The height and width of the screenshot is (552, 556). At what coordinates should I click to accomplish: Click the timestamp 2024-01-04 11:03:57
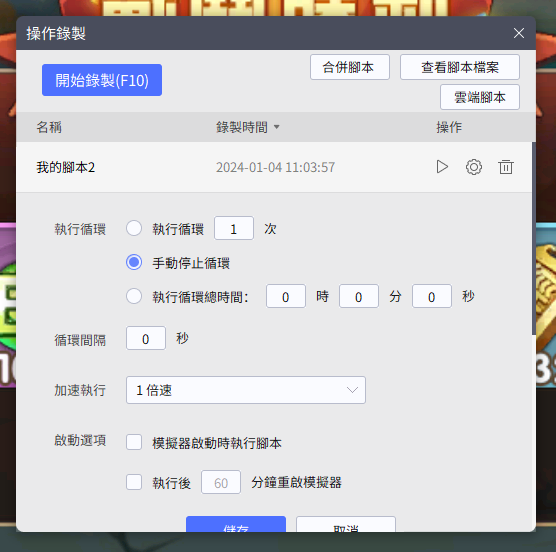[x=276, y=167]
